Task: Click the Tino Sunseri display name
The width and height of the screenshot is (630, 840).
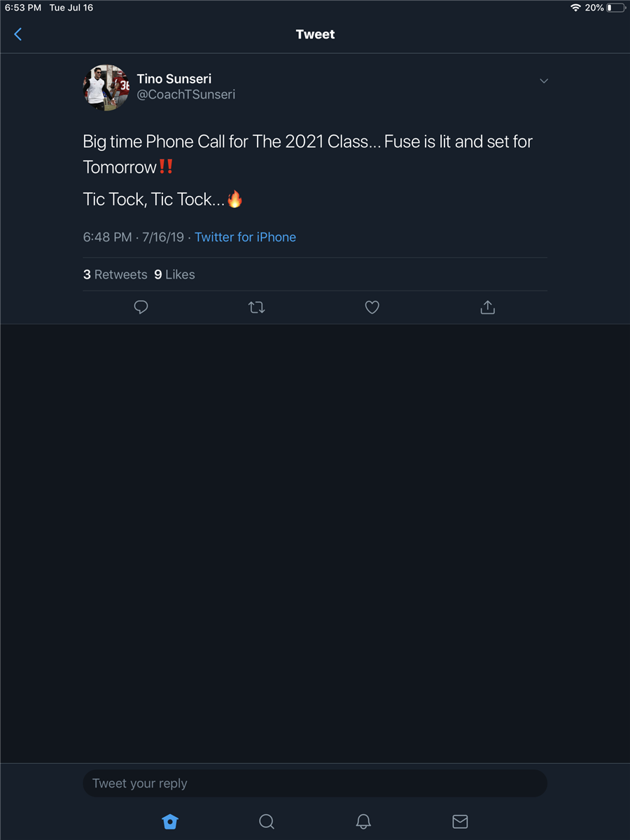Action: pyautogui.click(x=174, y=79)
